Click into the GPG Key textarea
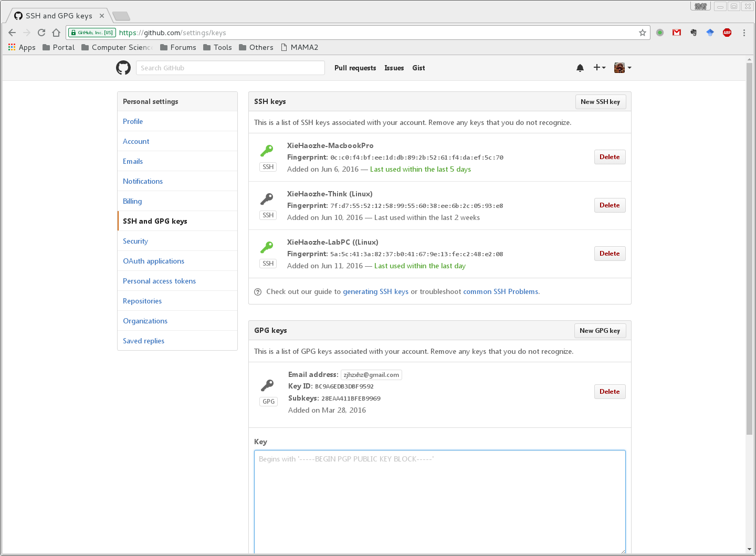The height and width of the screenshot is (556, 756). point(440,501)
